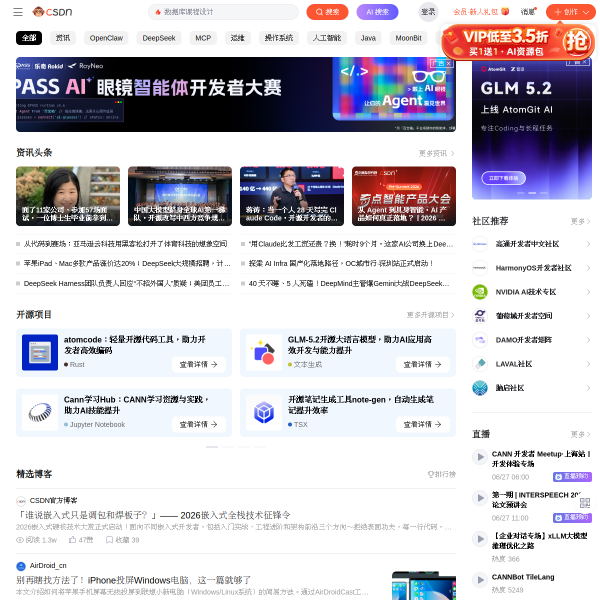Image resolution: width=600 pixels, height=600 pixels.
Task: Play CANN 开发者 Meetup livestream
Action: click(x=480, y=457)
